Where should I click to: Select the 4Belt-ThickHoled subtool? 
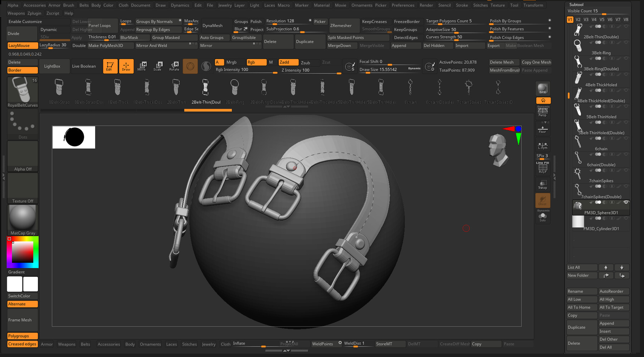click(x=601, y=79)
